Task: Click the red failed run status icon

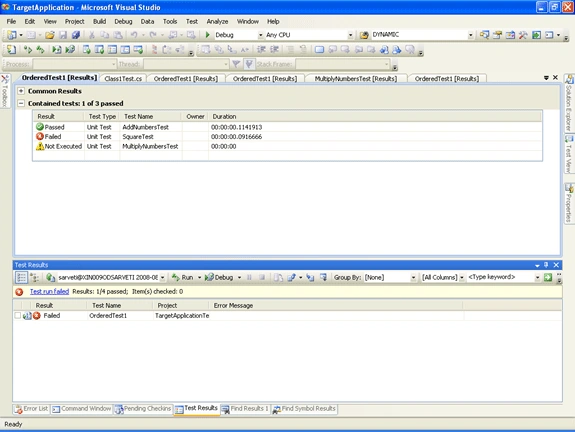Action: [x=19, y=292]
